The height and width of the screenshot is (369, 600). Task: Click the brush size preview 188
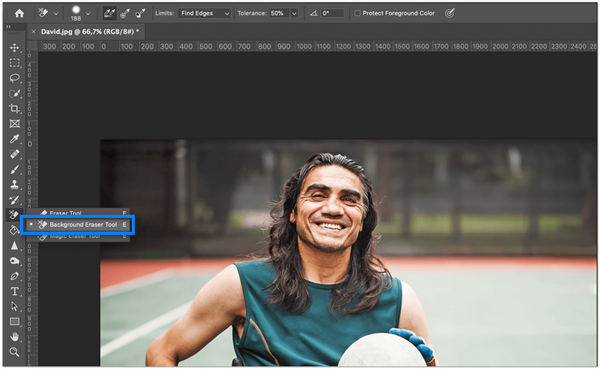pyautogui.click(x=76, y=13)
